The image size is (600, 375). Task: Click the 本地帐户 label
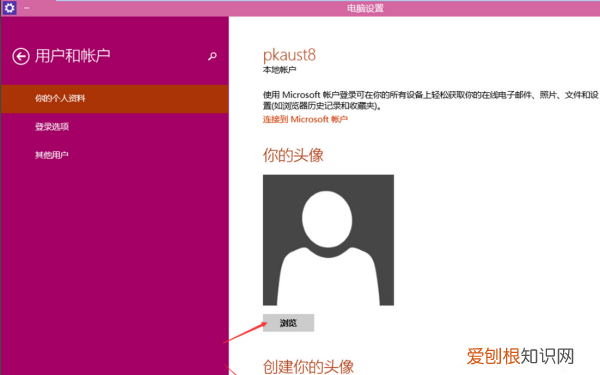point(279,70)
